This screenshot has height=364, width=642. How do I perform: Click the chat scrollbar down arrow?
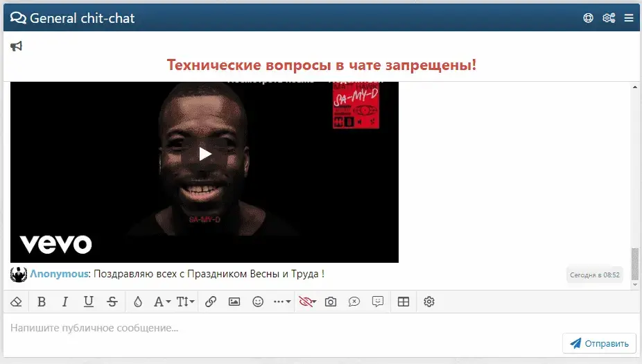[x=634, y=284]
